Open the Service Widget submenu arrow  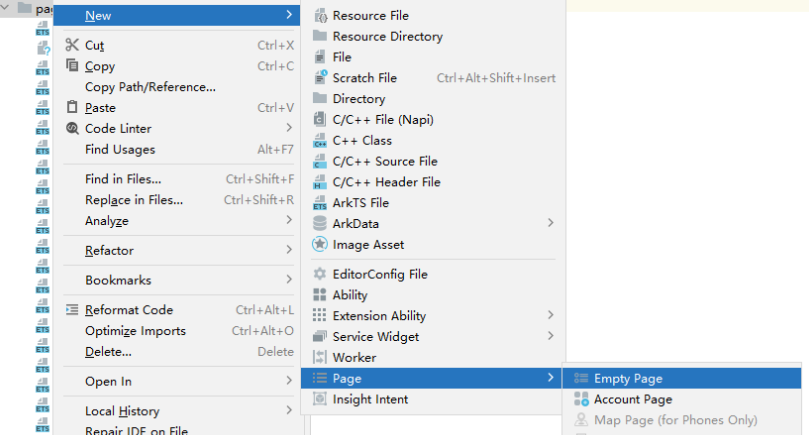pyautogui.click(x=550, y=337)
